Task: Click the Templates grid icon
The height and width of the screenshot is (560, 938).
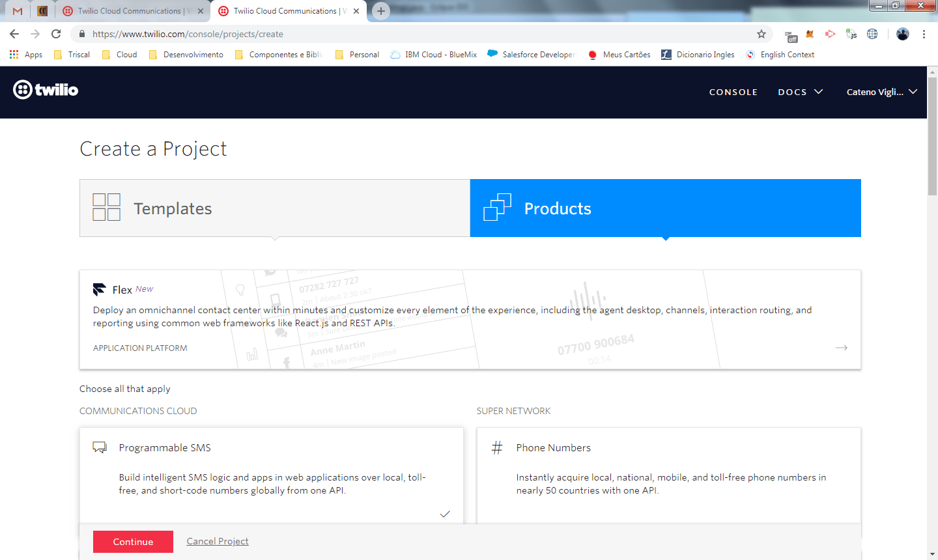Action: (106, 207)
